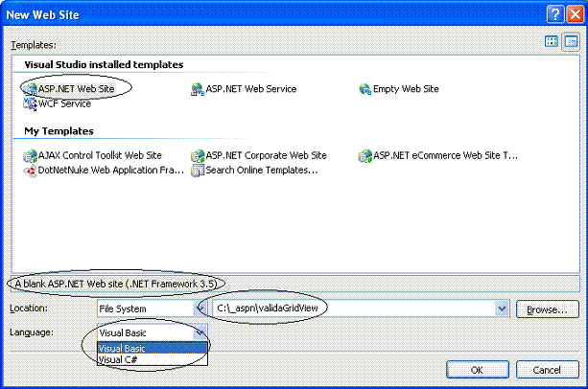The height and width of the screenshot is (389, 588).
Task: Select the ASP.NET Web Site template icon
Action: 30,89
